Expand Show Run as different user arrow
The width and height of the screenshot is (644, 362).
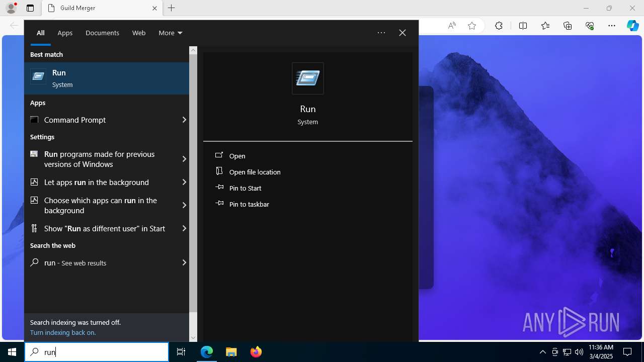pos(184,228)
